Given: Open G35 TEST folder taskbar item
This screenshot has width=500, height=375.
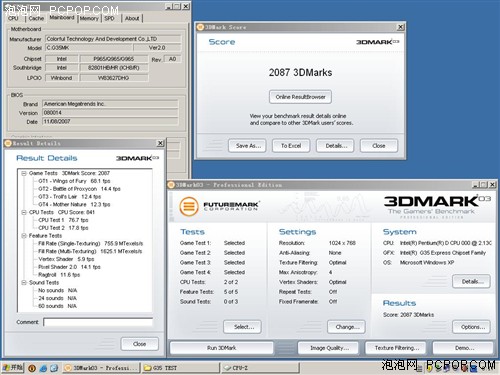Looking at the screenshot, I should pos(181,368).
